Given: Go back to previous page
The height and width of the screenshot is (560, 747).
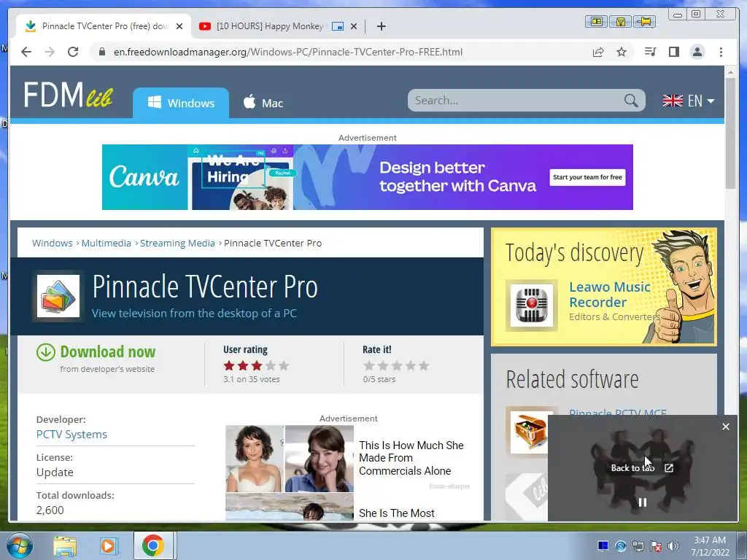Looking at the screenshot, I should click(x=26, y=52).
